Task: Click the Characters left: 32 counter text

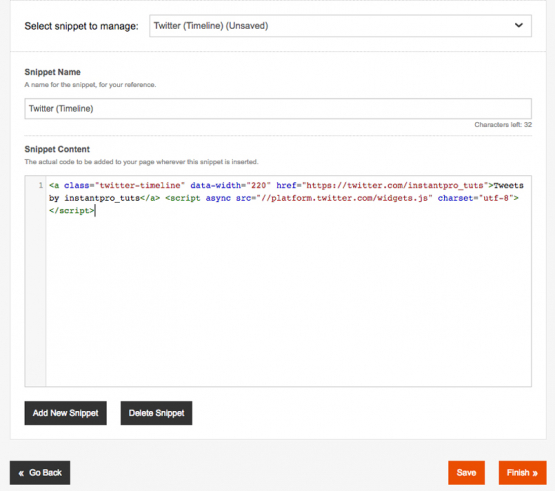Action: click(x=503, y=125)
